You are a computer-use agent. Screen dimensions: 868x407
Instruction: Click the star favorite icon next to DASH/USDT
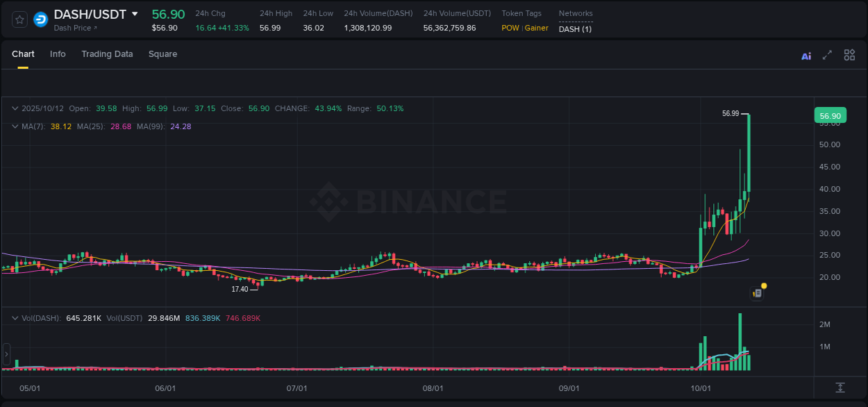(19, 19)
